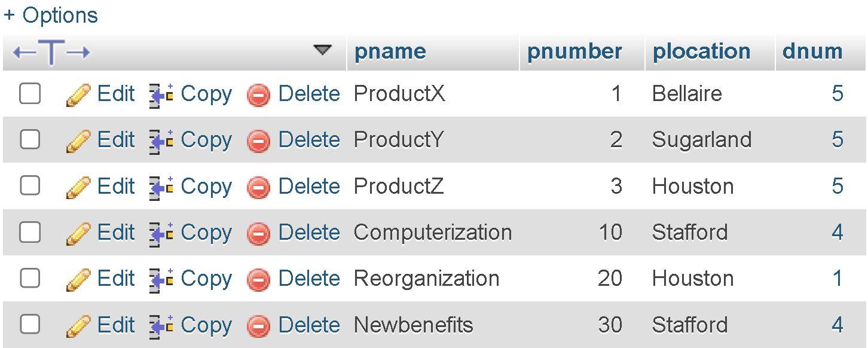Check the checkbox for the Newbenefits row

point(30,325)
